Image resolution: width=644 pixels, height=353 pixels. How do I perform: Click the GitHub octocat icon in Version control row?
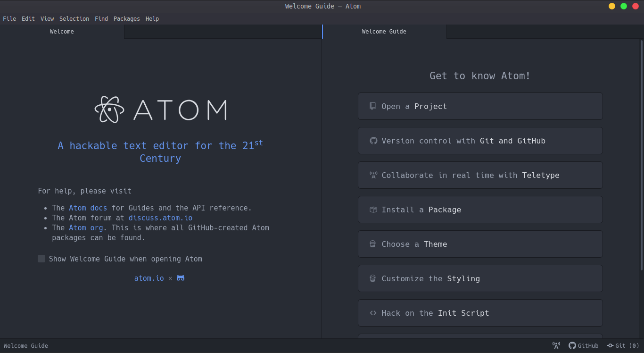[373, 141]
